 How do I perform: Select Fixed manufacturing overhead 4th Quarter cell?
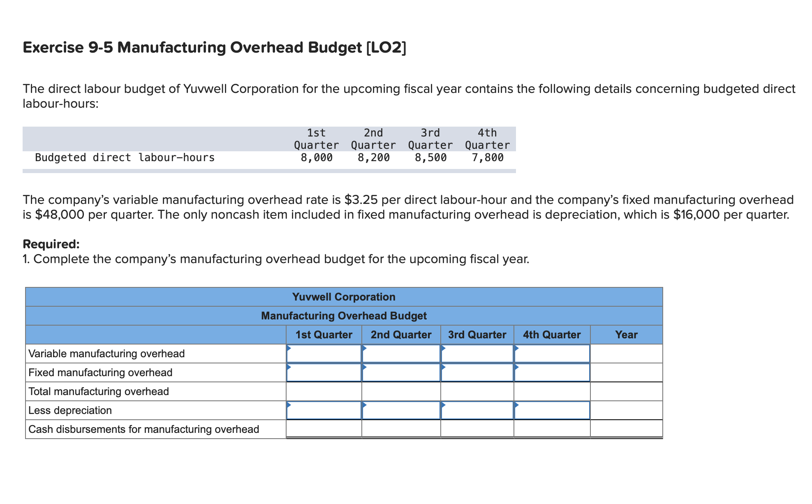552,372
